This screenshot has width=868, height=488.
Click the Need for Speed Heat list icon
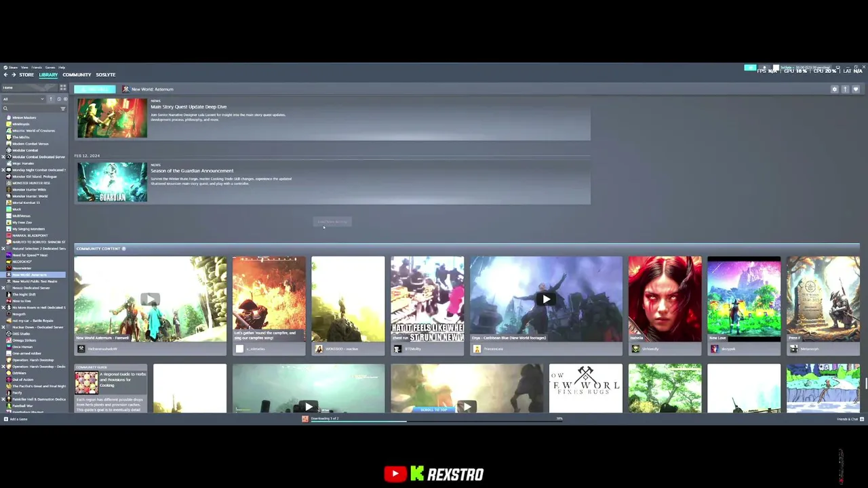[x=9, y=255]
